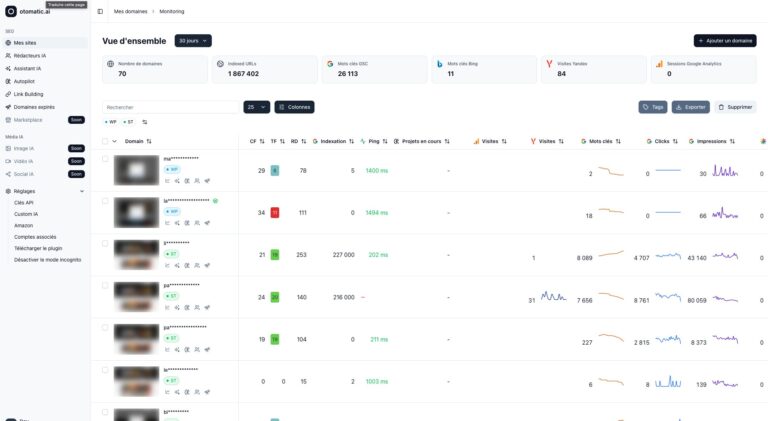Click the Link Building sidebar icon
768x421 pixels.
[8, 94]
